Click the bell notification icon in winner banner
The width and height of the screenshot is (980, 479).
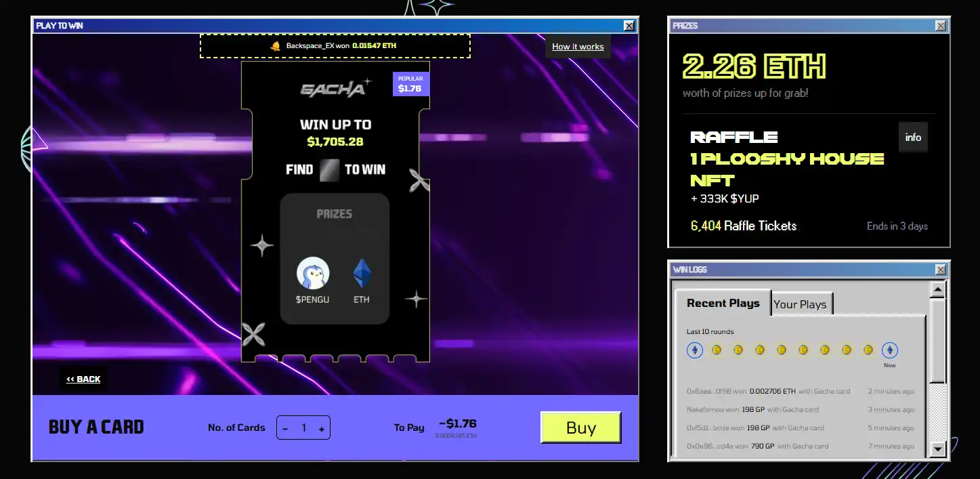click(x=276, y=46)
